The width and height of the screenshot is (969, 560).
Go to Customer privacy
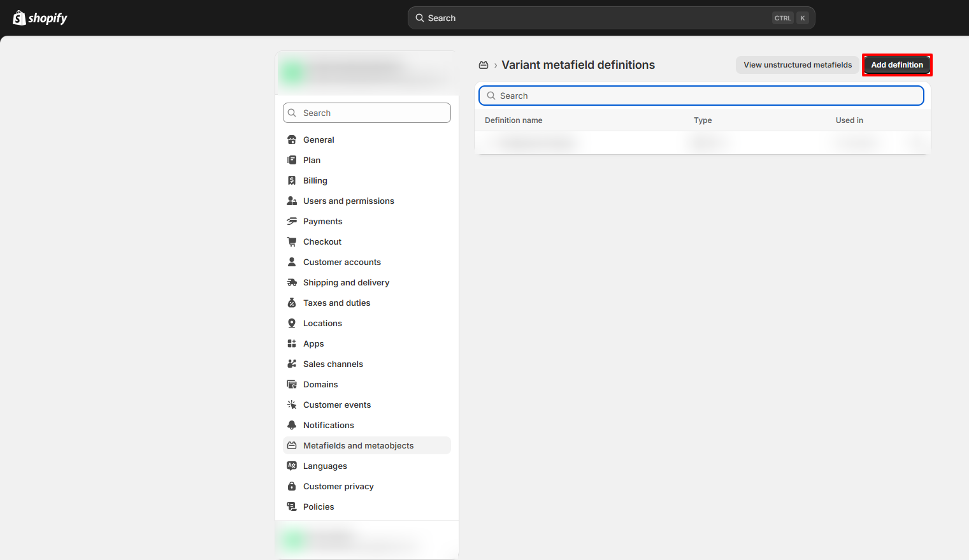(367, 486)
